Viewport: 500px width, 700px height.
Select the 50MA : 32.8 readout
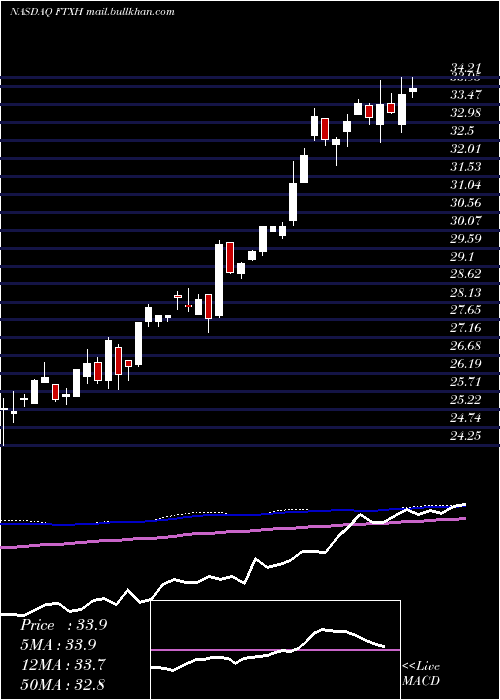(x=62, y=684)
